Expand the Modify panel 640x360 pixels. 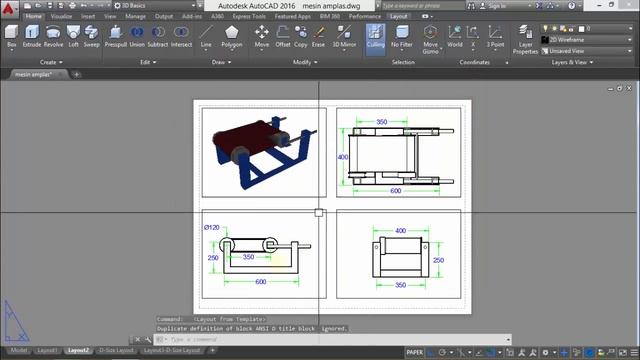coord(305,62)
